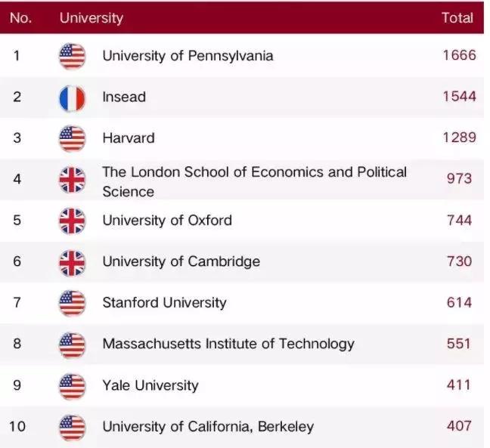
Task: Click University of California, Berkeley name
Action: pyautogui.click(x=208, y=427)
